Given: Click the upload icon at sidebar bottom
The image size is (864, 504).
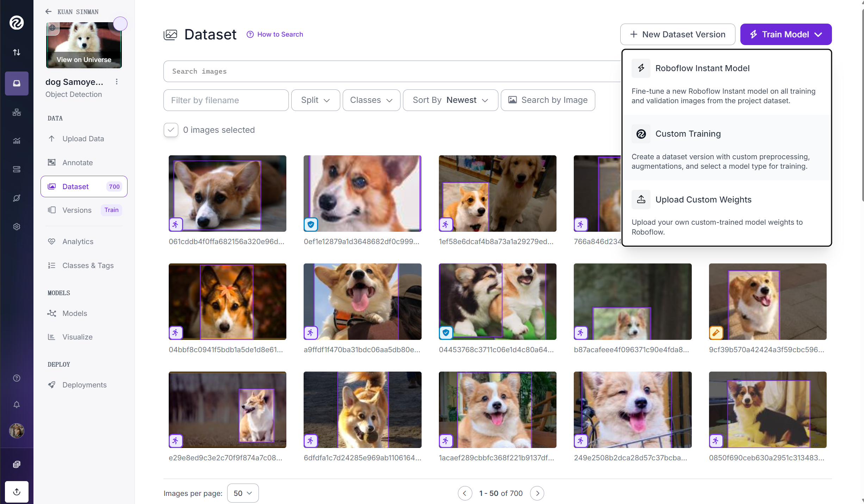Looking at the screenshot, I should tap(17, 492).
